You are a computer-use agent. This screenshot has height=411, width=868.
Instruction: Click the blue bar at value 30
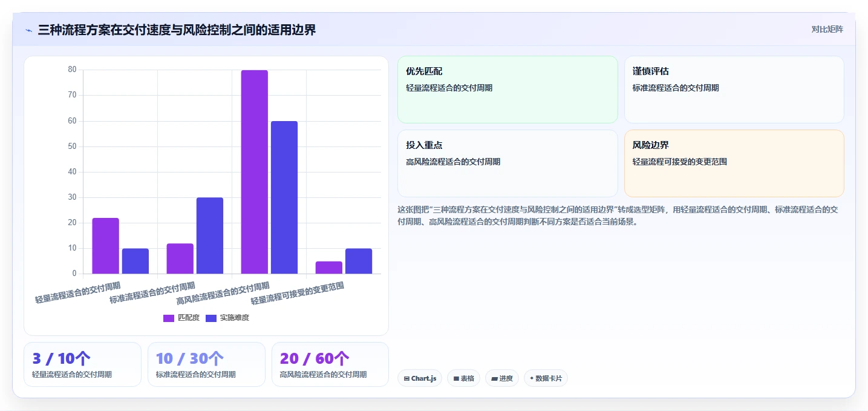(210, 235)
